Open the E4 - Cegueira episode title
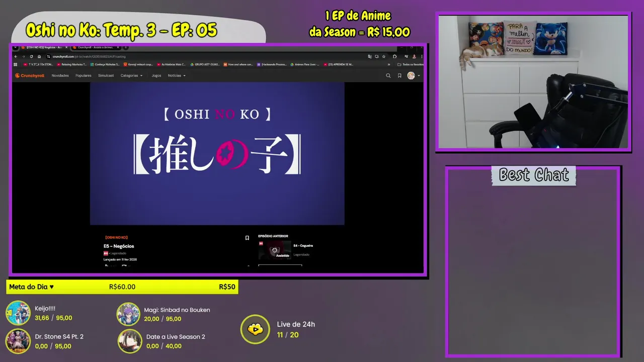The image size is (644, 362). (303, 246)
